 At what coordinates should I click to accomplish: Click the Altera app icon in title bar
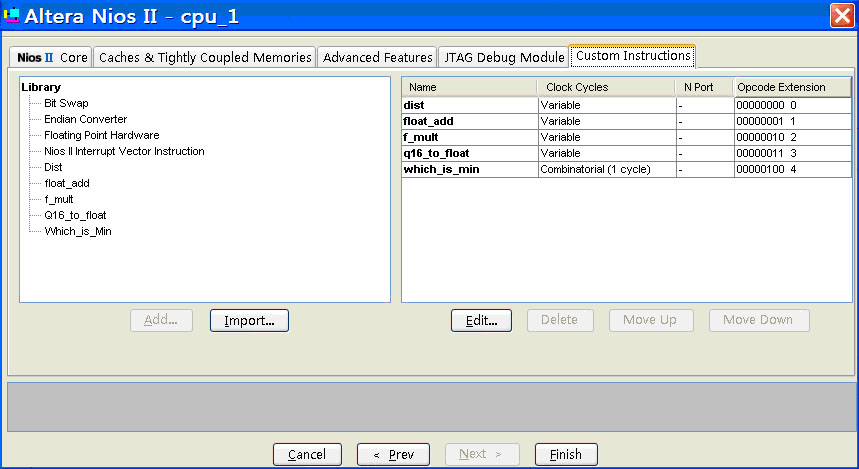(11, 15)
